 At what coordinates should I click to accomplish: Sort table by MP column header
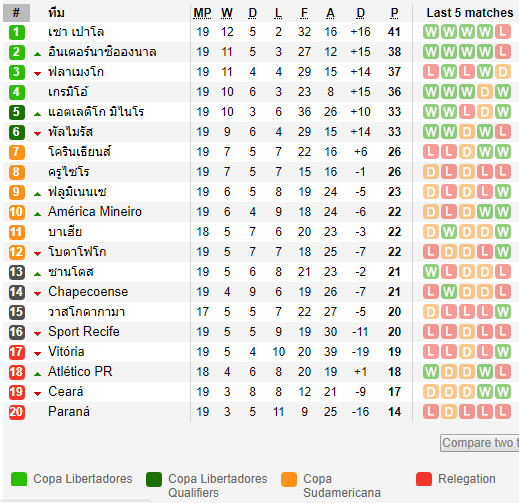click(x=202, y=13)
